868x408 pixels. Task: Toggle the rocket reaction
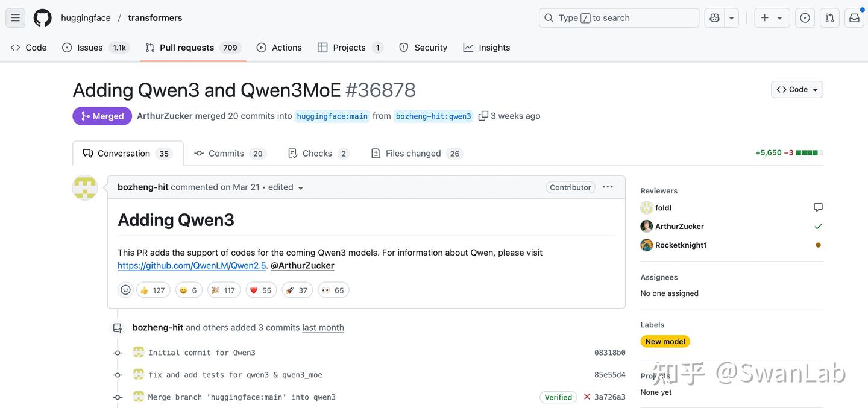click(297, 290)
